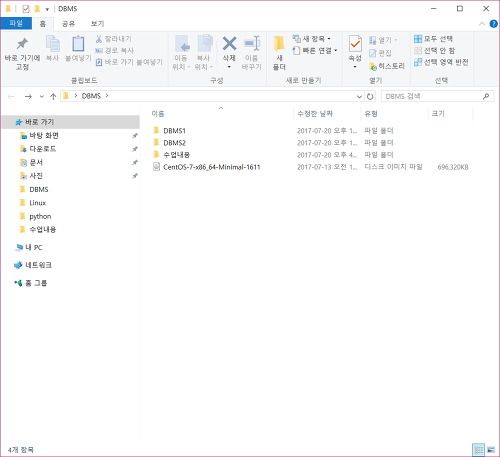Screen dimensions: 500x457
Task: Click Copy path in the clipboard group
Action: pos(114,50)
